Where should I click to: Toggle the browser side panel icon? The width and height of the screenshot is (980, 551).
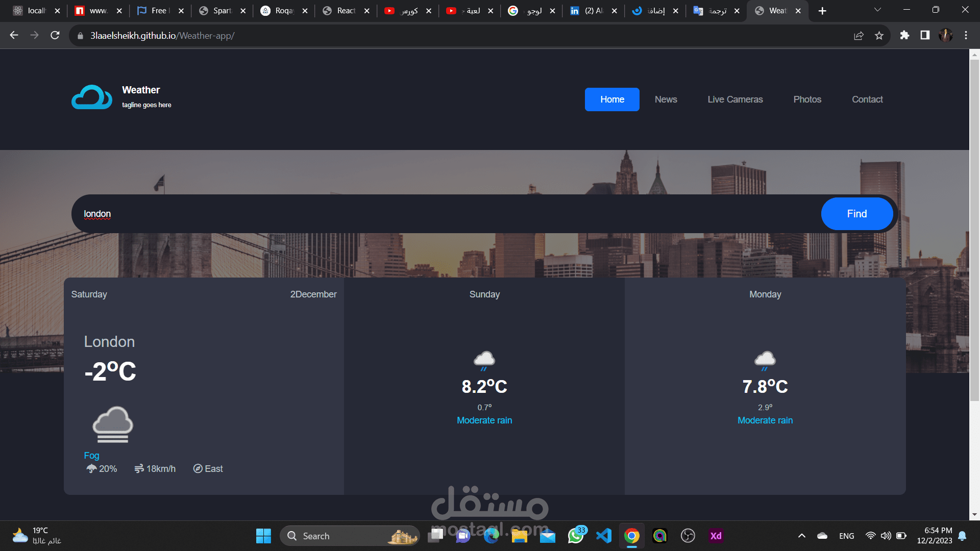pos(925,35)
